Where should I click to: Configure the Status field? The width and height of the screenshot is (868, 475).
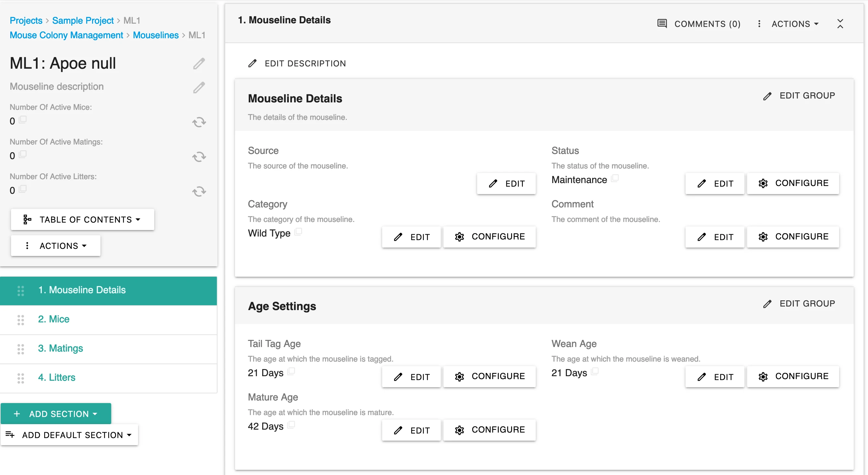(x=793, y=184)
